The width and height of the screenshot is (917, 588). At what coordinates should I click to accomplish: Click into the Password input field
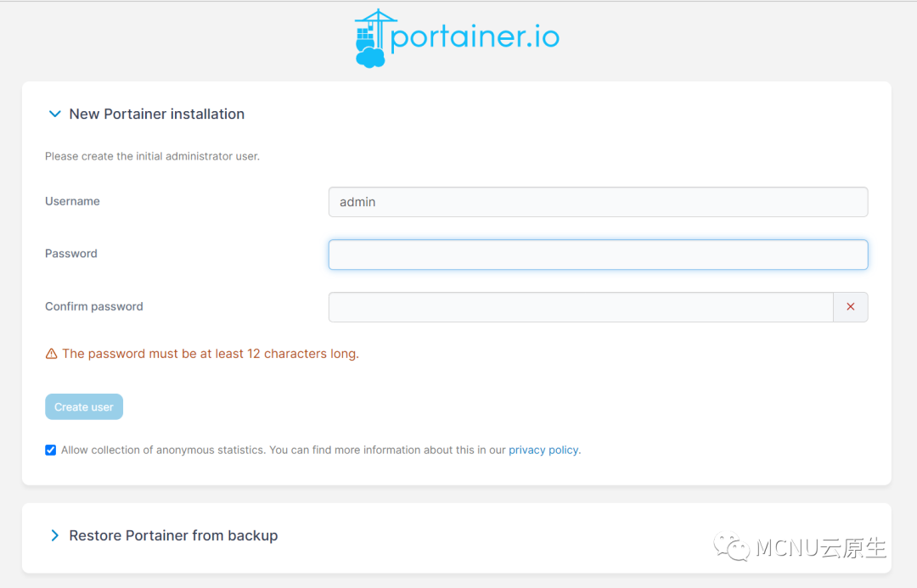click(x=598, y=255)
